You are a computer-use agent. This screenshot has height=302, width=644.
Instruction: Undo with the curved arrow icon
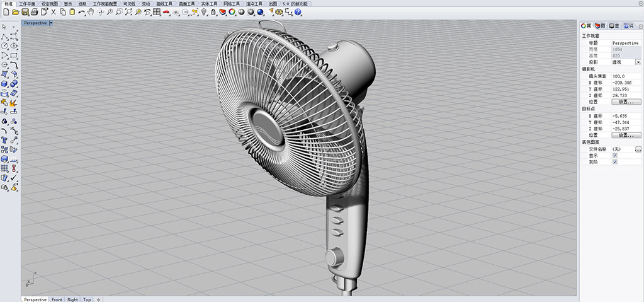point(81,12)
